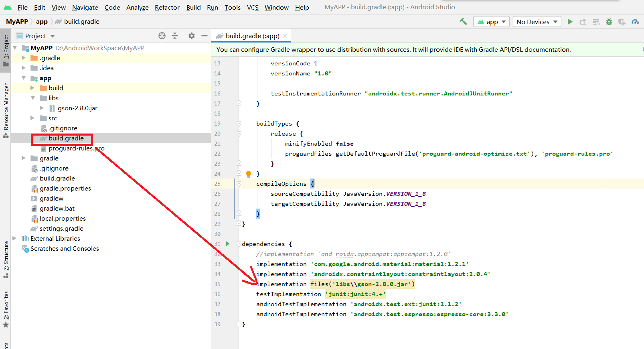
Task: Click the Apply Changes and Restart icon
Action: (583, 22)
